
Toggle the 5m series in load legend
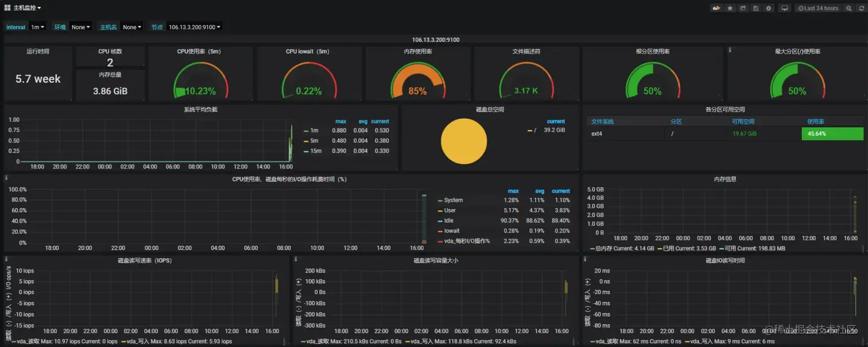click(314, 141)
